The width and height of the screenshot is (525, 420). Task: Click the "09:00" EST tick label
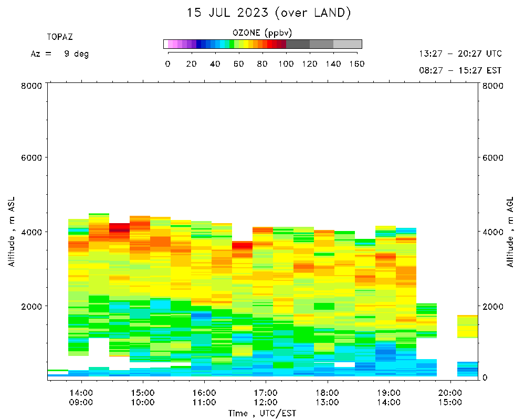coord(81,402)
